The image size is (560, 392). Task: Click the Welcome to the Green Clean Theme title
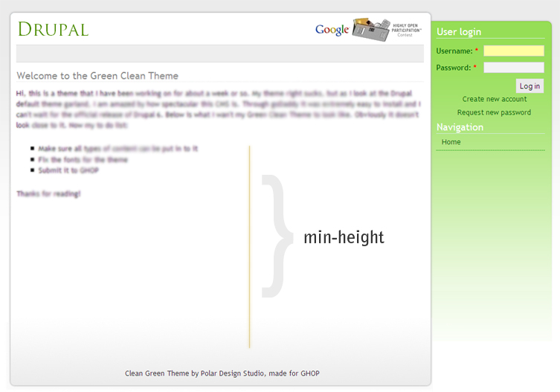coord(97,76)
